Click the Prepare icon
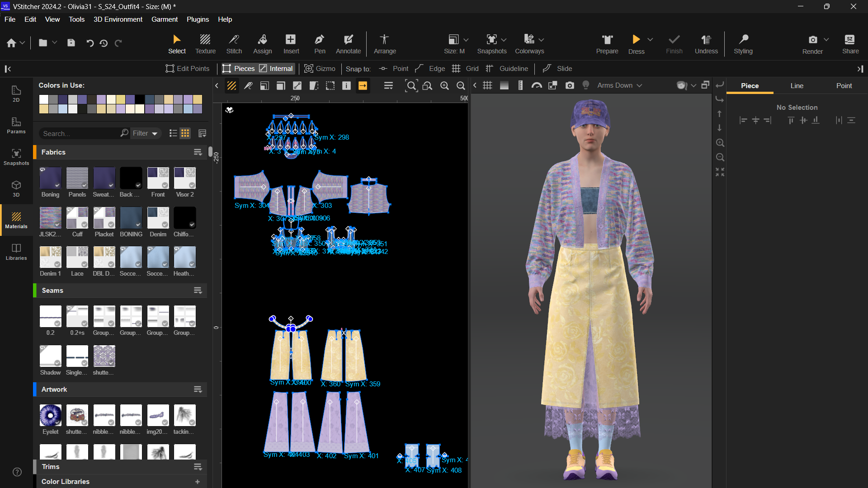This screenshot has height=488, width=868. click(607, 44)
